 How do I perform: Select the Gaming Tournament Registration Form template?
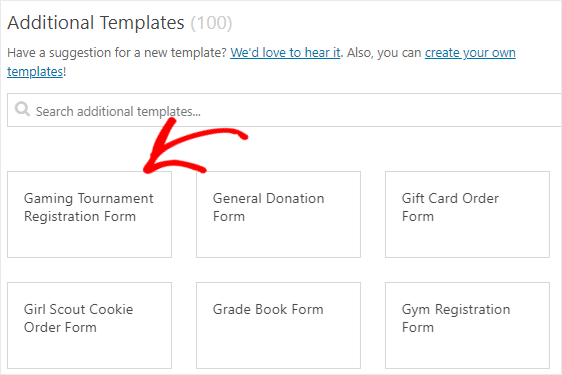click(90, 214)
